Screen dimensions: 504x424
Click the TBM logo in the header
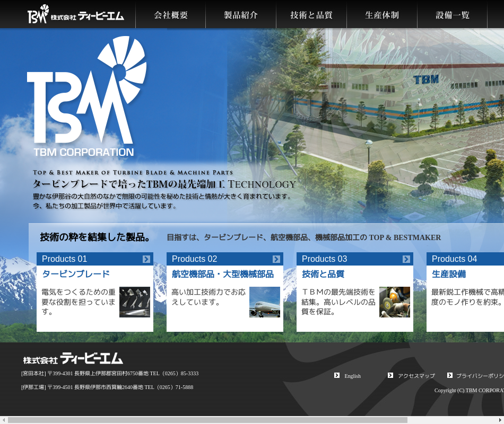pyautogui.click(x=75, y=14)
